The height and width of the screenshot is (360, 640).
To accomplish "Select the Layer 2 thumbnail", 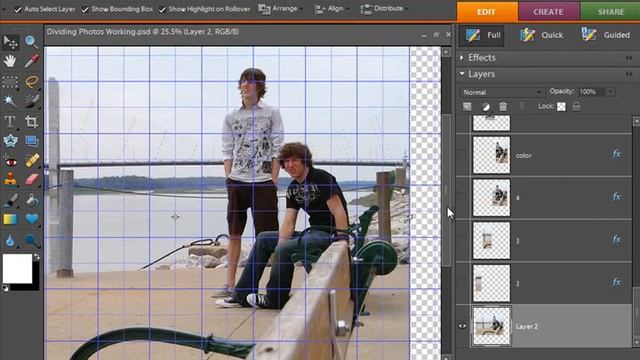I will 491,326.
